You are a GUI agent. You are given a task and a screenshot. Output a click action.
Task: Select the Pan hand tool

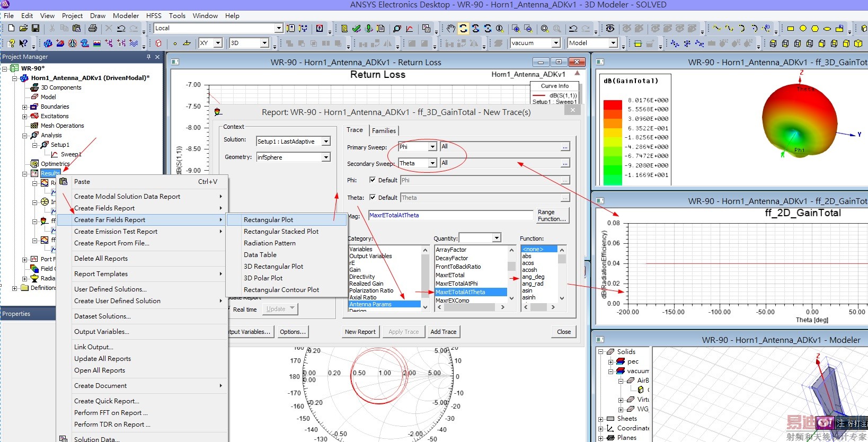coord(450,28)
